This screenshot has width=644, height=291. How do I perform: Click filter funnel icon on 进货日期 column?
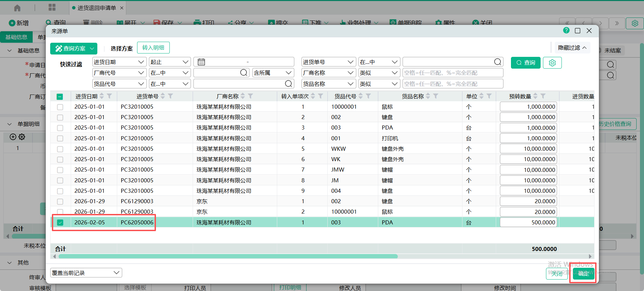(x=109, y=96)
